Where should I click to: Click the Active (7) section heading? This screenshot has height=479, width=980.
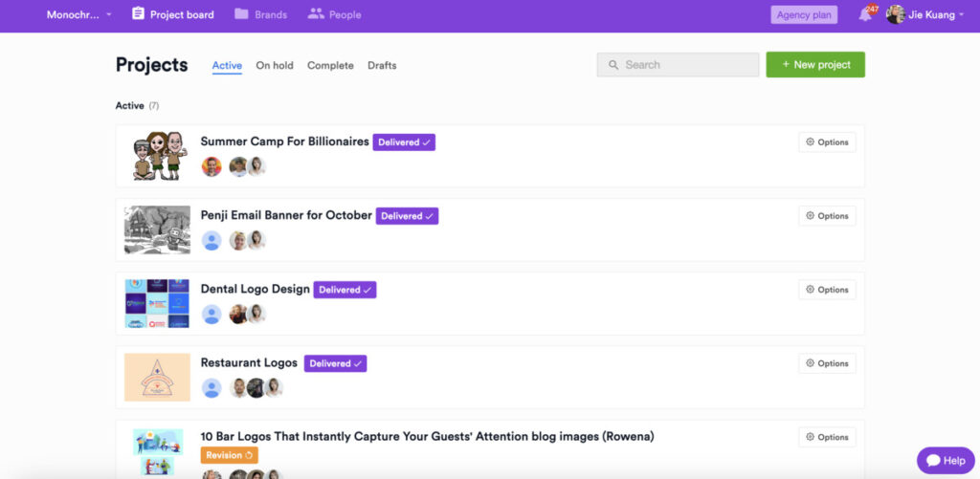click(138, 106)
